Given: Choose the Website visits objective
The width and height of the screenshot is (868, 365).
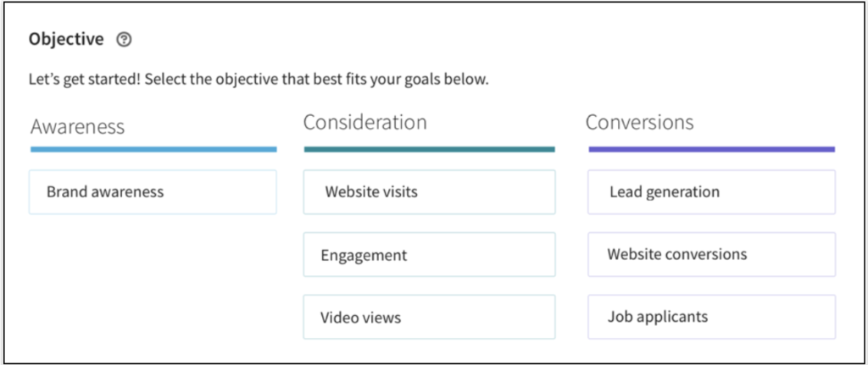Looking at the screenshot, I should coord(429,192).
